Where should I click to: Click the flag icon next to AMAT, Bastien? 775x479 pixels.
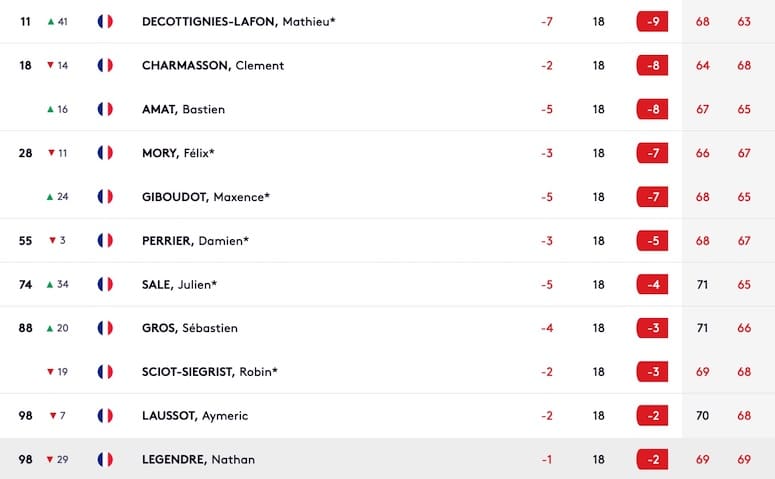click(105, 109)
